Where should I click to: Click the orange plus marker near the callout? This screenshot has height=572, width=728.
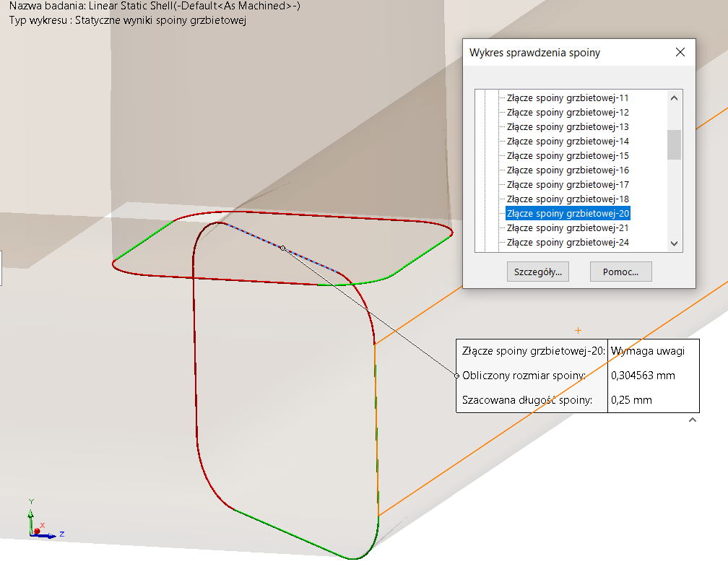click(x=578, y=329)
